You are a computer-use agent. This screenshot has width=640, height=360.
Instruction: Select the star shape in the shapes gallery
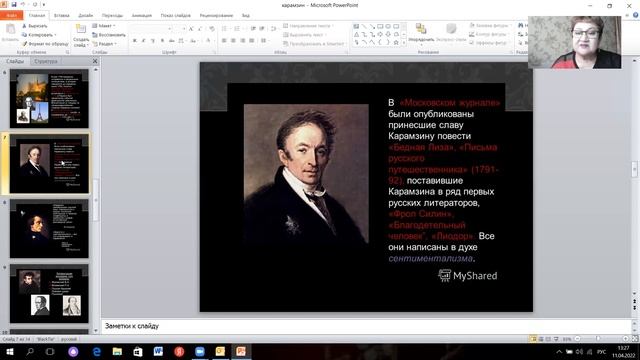coord(396,42)
